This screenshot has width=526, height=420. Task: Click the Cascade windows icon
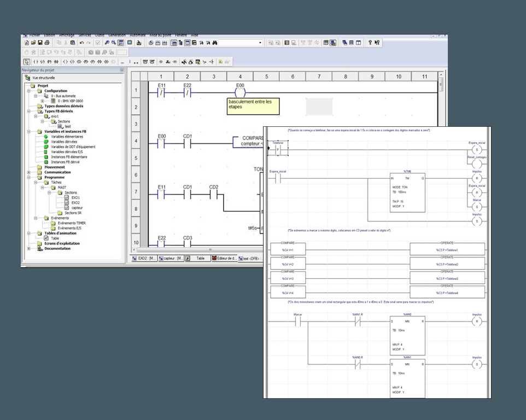tap(344, 43)
